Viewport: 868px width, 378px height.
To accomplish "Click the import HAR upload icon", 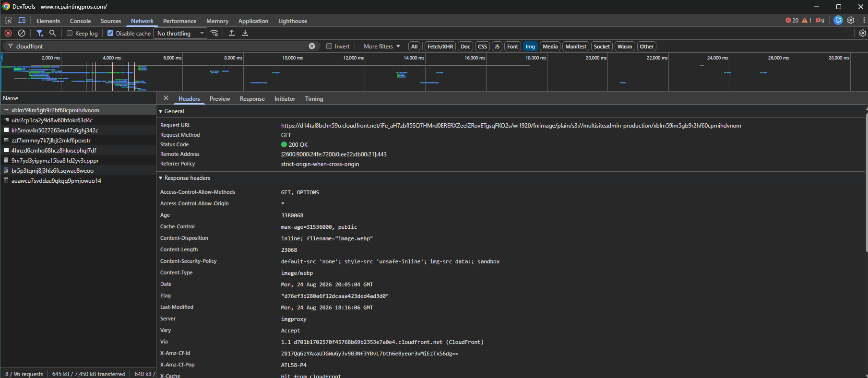I will 232,33.
